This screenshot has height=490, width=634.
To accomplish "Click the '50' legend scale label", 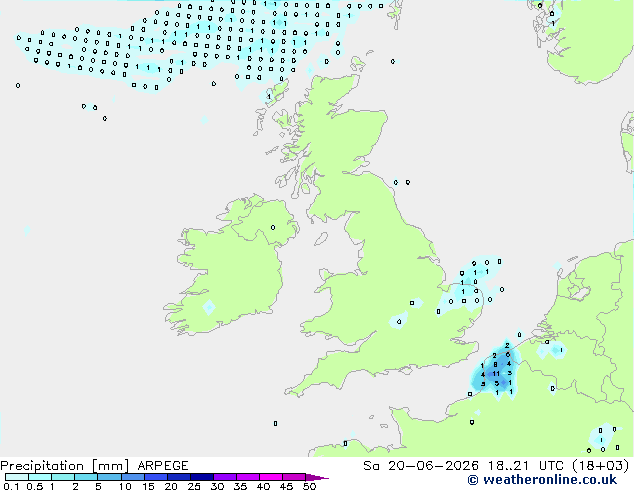I will [309, 486].
